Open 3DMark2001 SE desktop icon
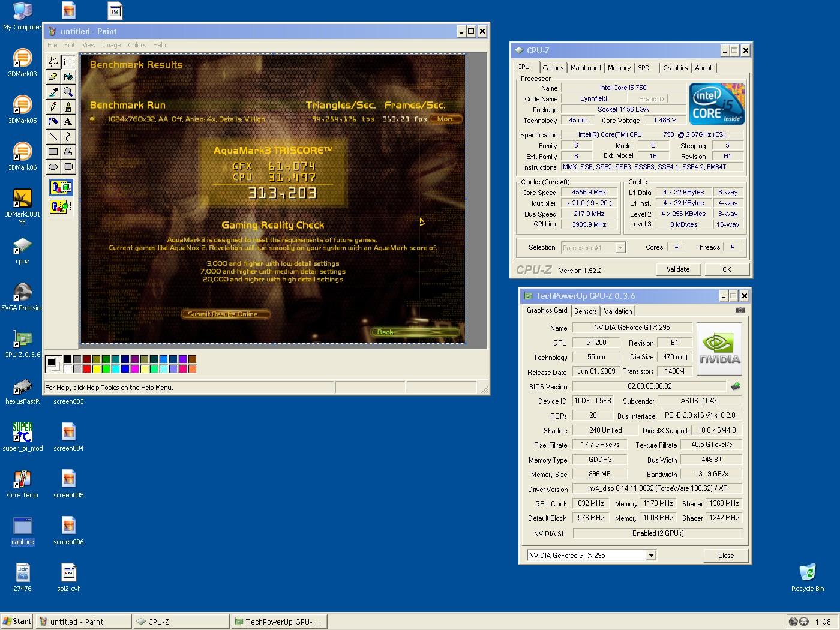840x630 pixels. click(22, 206)
